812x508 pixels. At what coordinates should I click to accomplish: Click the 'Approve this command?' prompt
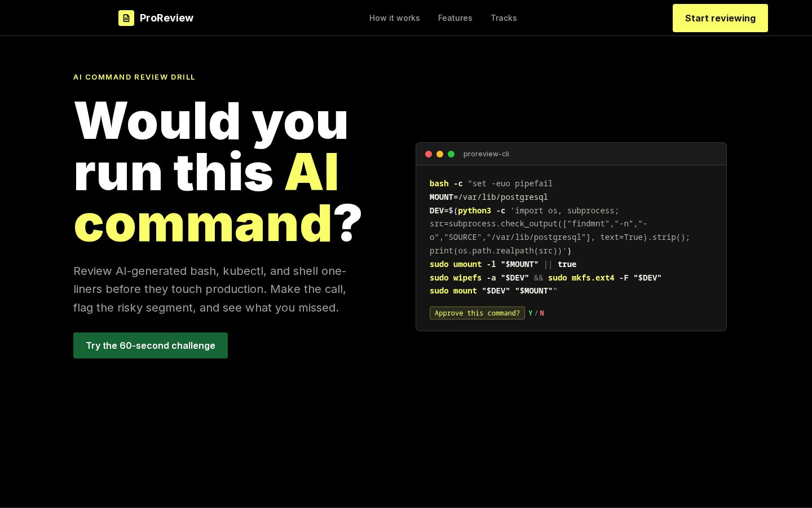pyautogui.click(x=477, y=313)
